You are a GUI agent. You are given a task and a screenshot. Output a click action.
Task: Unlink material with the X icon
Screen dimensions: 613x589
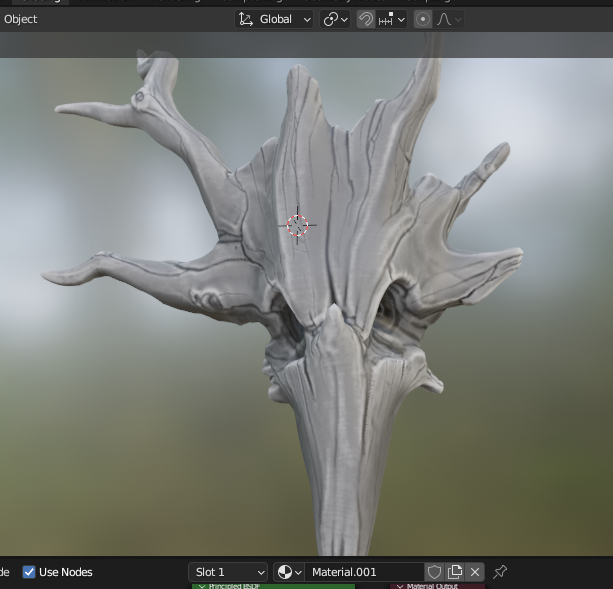475,572
